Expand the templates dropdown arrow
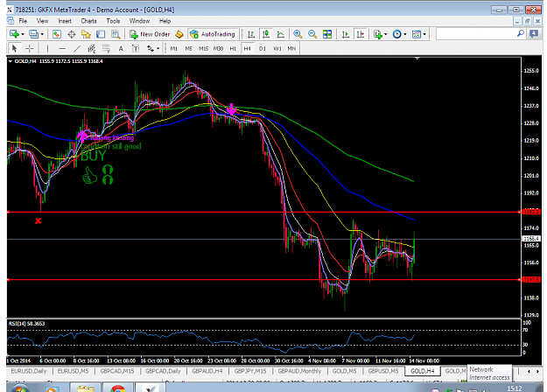The width and height of the screenshot is (547, 392). 424,34
